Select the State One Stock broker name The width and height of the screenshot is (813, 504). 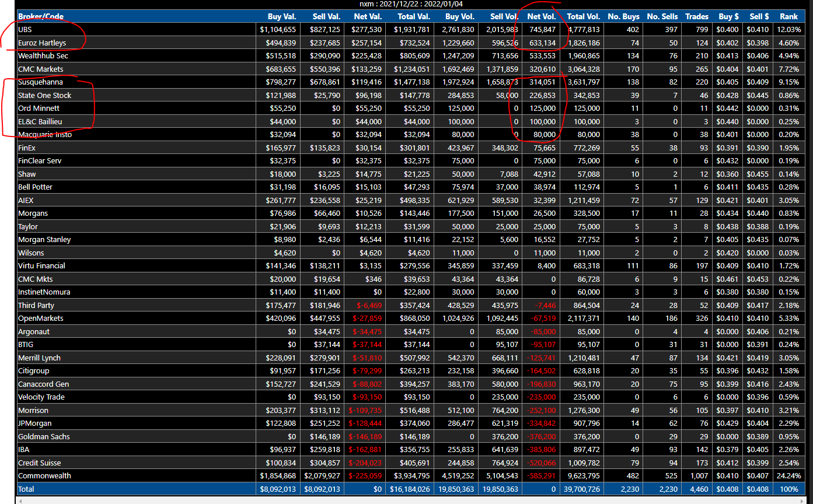(x=45, y=95)
